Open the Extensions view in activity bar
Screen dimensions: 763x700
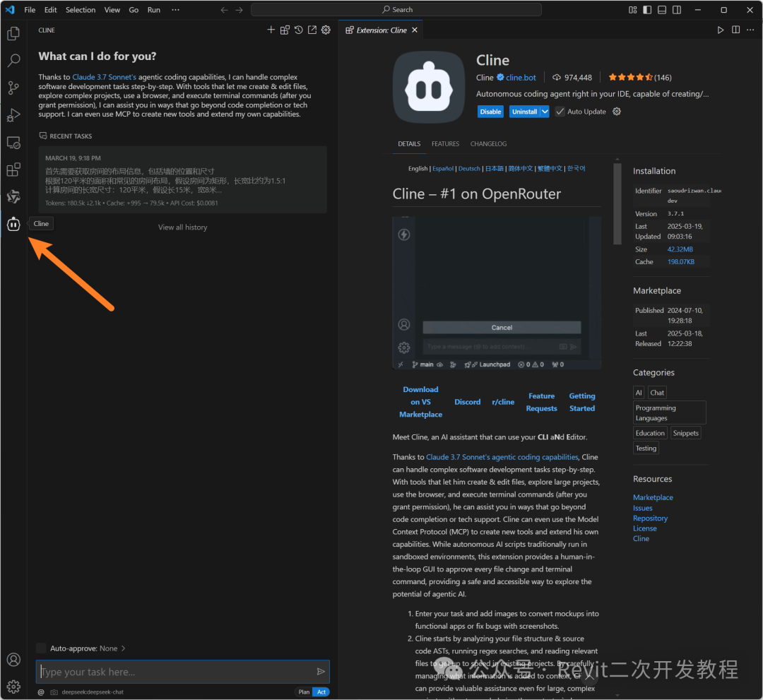tap(13, 170)
